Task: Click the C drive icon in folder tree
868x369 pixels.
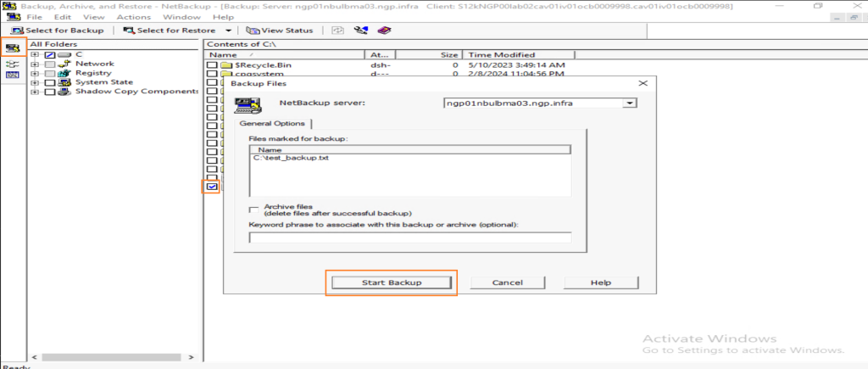Action: click(65, 54)
